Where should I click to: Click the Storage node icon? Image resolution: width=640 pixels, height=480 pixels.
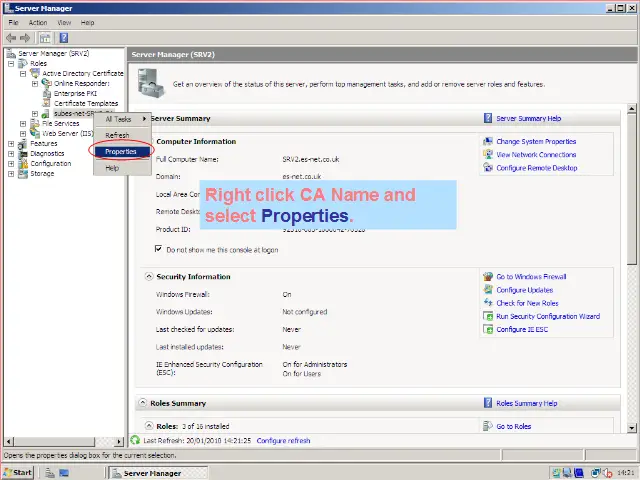pos(23,173)
